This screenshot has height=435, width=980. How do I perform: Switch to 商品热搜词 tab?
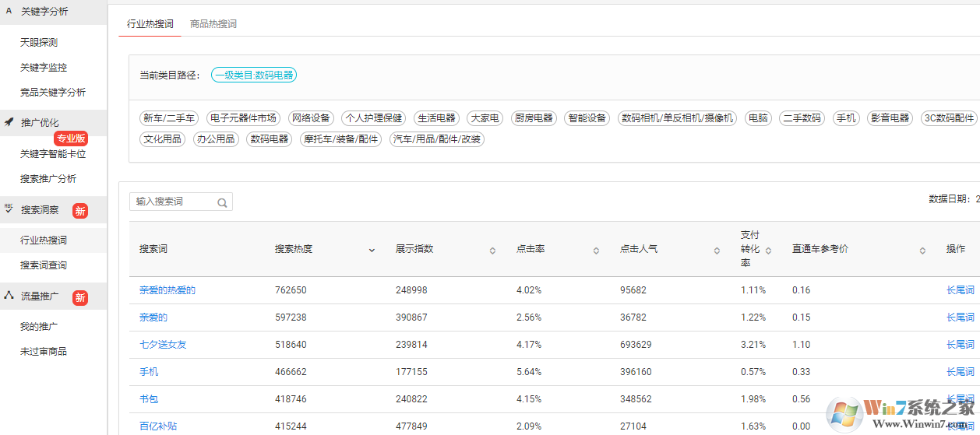[213, 24]
